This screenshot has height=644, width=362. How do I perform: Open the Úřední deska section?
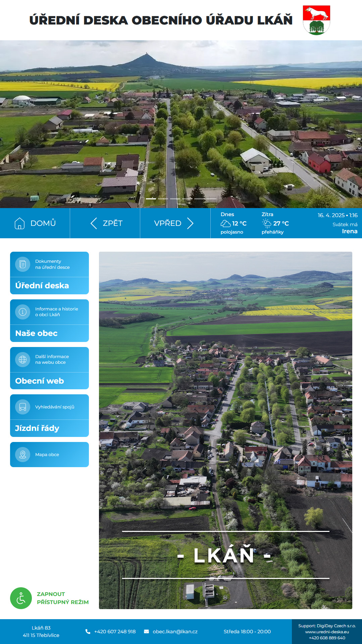pyautogui.click(x=49, y=273)
